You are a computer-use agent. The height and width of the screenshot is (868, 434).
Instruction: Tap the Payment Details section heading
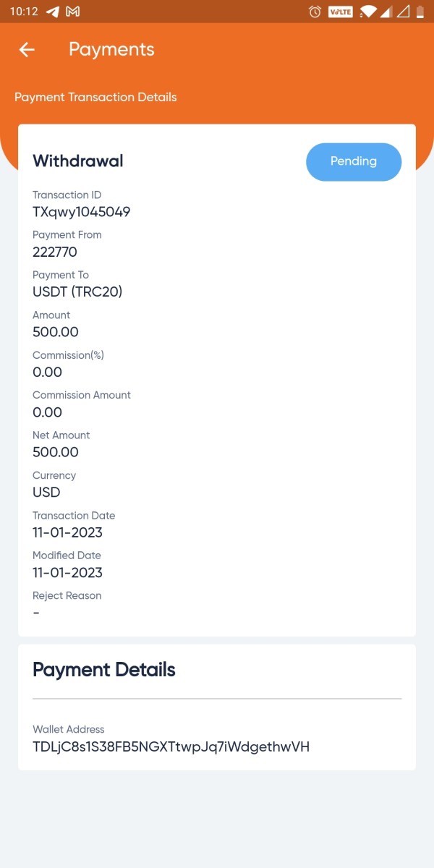click(x=104, y=670)
